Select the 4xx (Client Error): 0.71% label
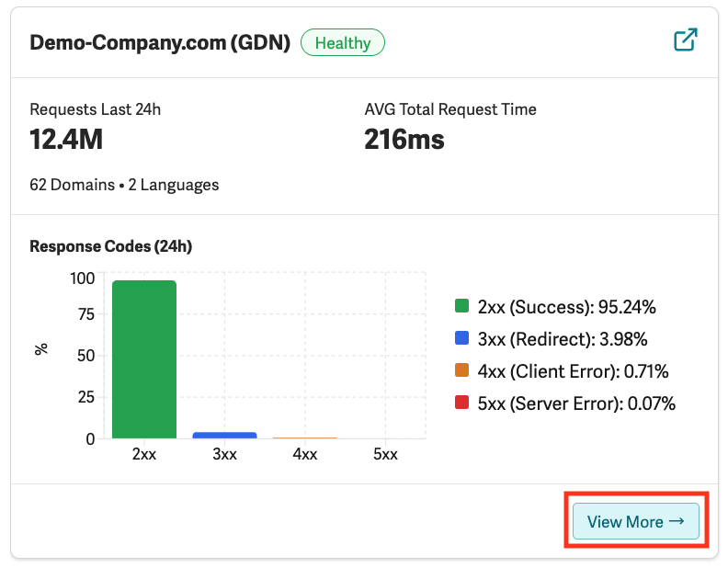Viewport: 728px width, 568px height. 573,371
